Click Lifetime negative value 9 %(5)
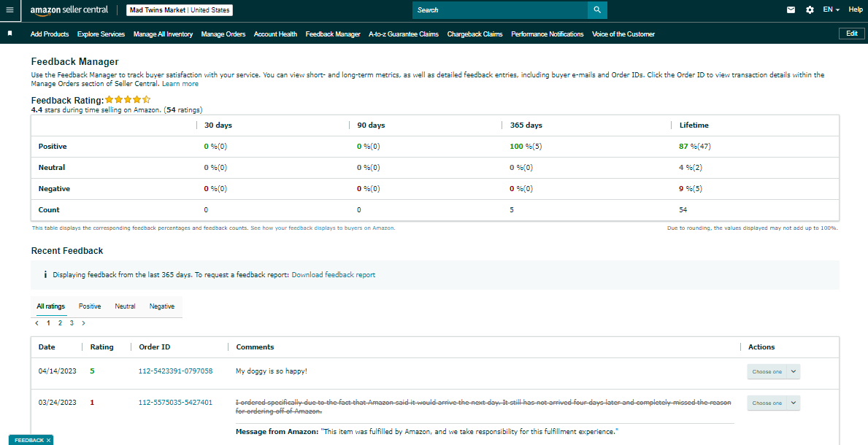868x445 pixels. (692, 189)
